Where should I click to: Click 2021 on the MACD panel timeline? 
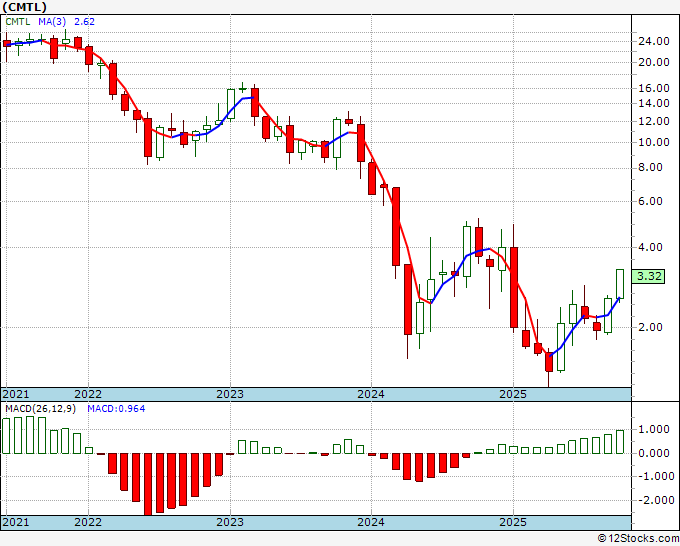(16, 522)
